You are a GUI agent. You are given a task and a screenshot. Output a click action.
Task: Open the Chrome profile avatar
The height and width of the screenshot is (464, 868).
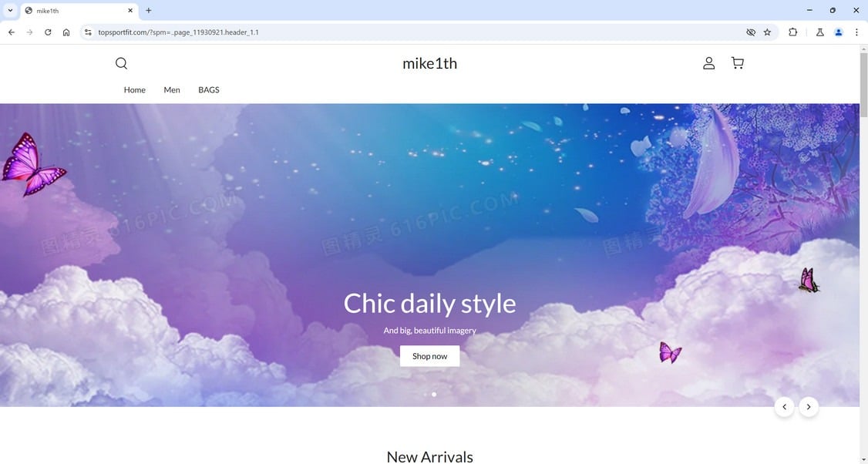(839, 32)
